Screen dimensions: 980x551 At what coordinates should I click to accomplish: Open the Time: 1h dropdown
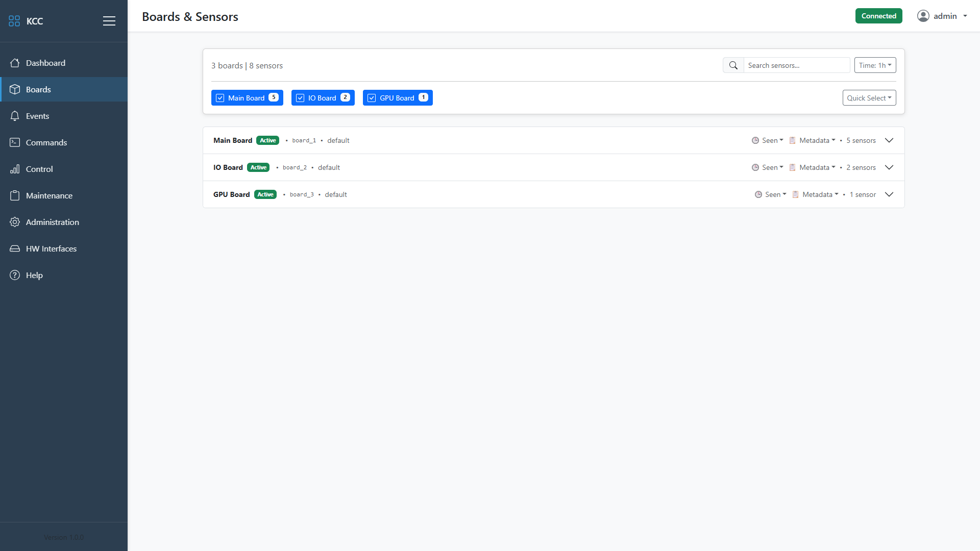(875, 65)
